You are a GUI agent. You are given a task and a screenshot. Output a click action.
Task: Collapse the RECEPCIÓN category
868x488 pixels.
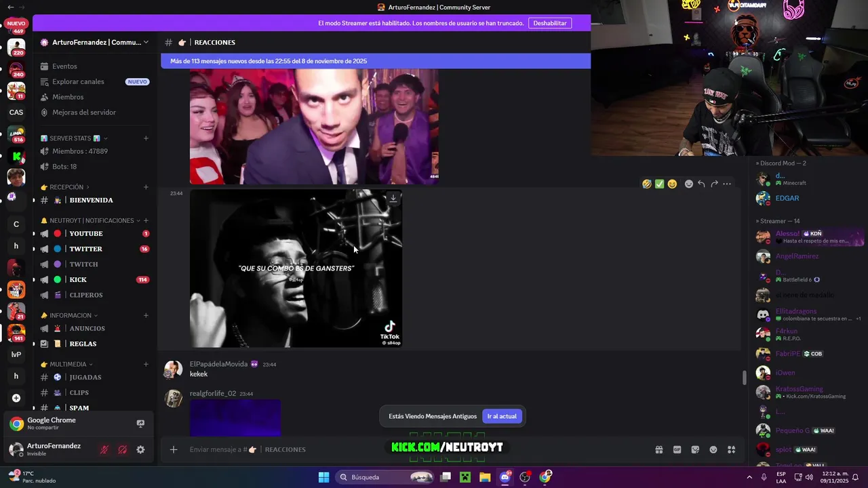[65, 187]
